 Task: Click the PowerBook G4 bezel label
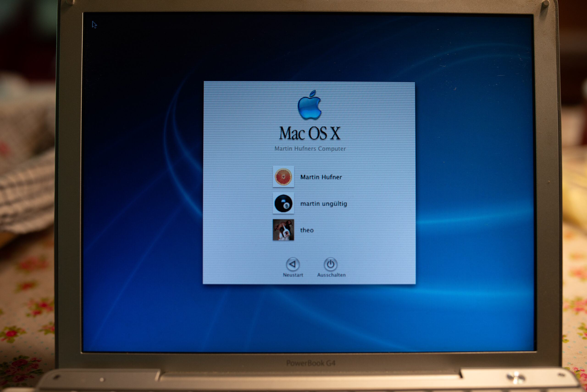tap(310, 363)
